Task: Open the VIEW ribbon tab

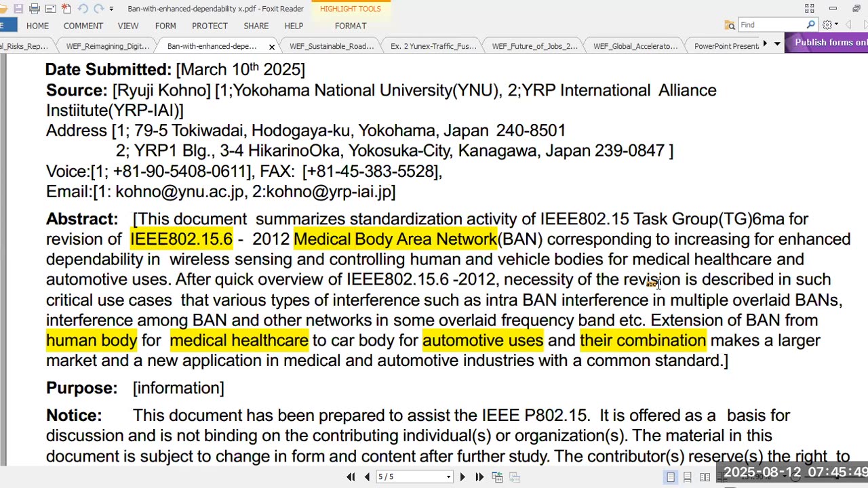Action: pos(128,26)
